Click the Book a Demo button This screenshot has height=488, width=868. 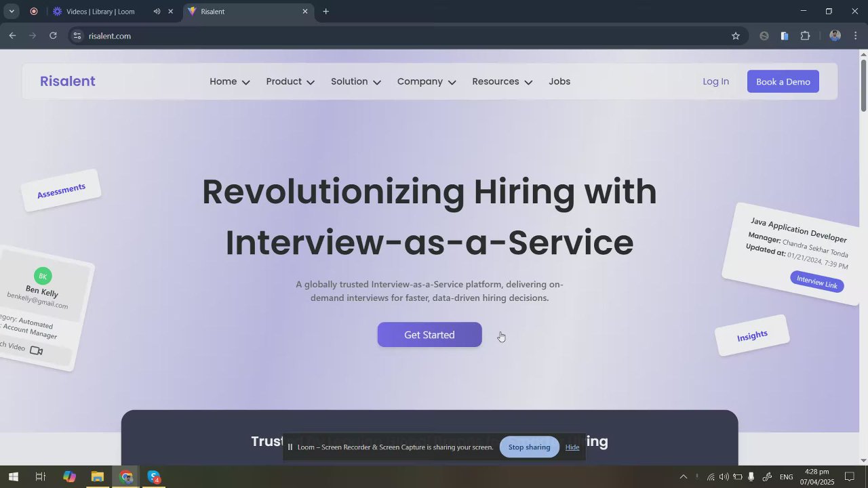click(x=783, y=81)
